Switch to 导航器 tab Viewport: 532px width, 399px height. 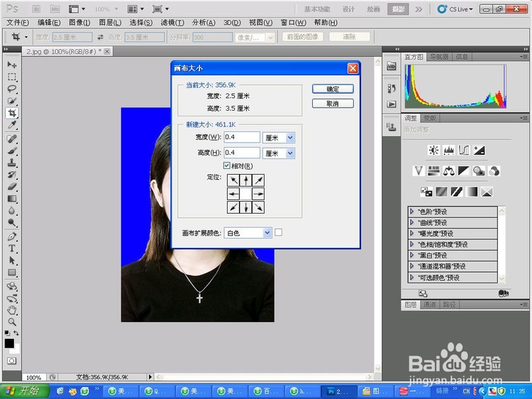coord(439,57)
